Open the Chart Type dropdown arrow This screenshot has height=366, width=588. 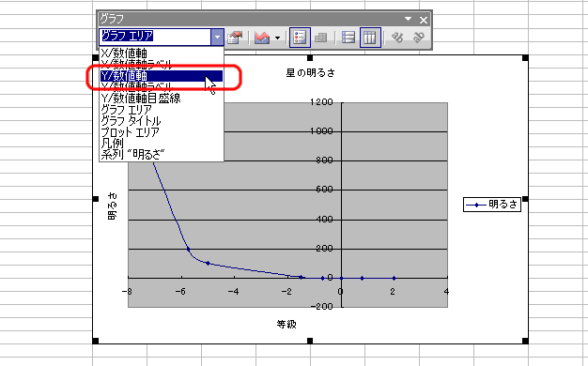[277, 38]
